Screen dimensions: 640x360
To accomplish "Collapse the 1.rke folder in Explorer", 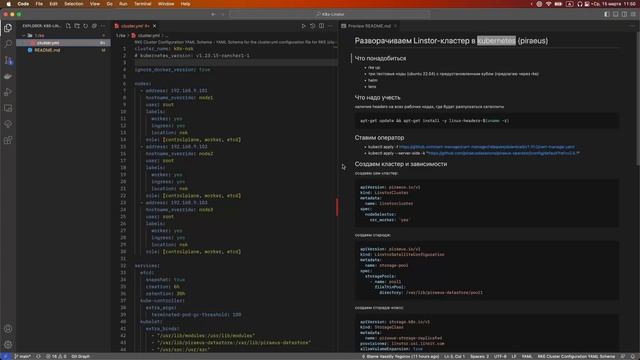I will point(63,36).
